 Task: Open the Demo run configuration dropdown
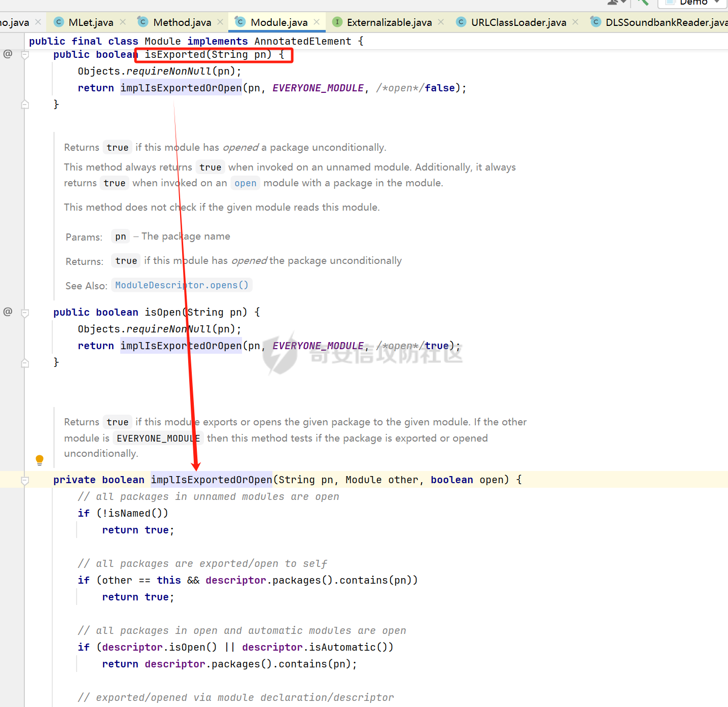(692, 3)
